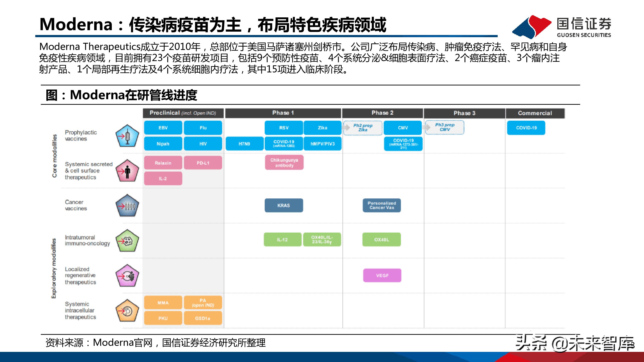Click the Systemic secreted therapeutics pentagon icon
Image resolution: width=644 pixels, height=362 pixels.
(127, 171)
